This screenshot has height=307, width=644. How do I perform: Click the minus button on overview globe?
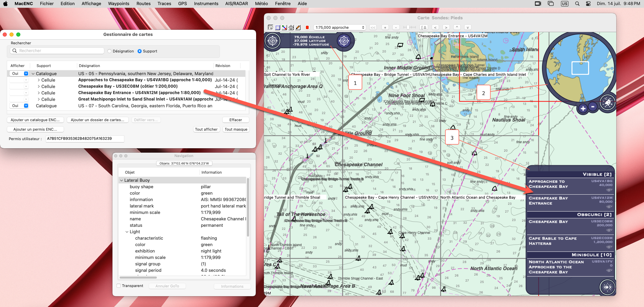pyautogui.click(x=593, y=107)
